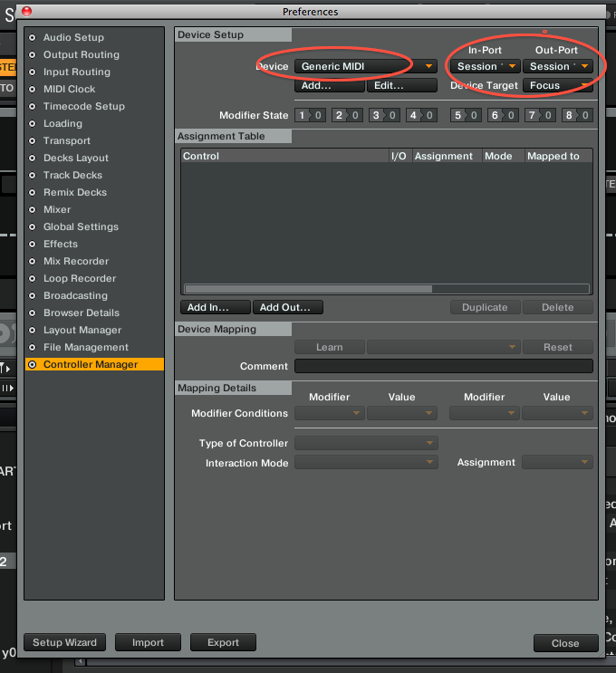Expand the Out-Port Session dropdown
This screenshot has width=616, height=673.
(x=557, y=67)
